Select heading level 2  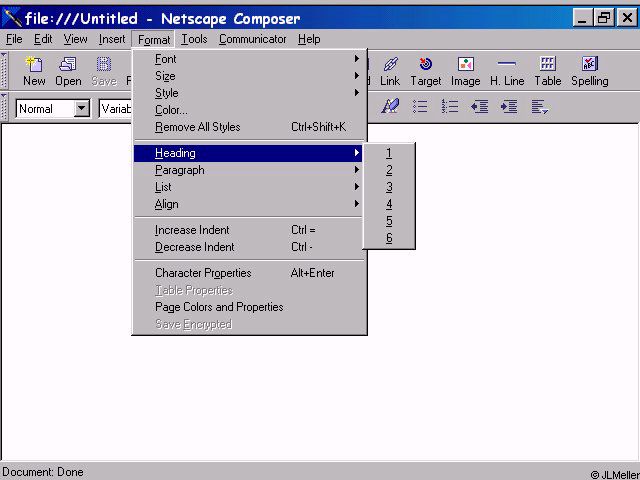point(389,170)
